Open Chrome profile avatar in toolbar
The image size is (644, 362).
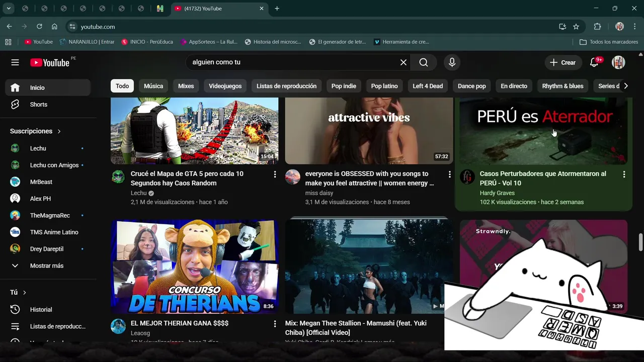(620, 27)
